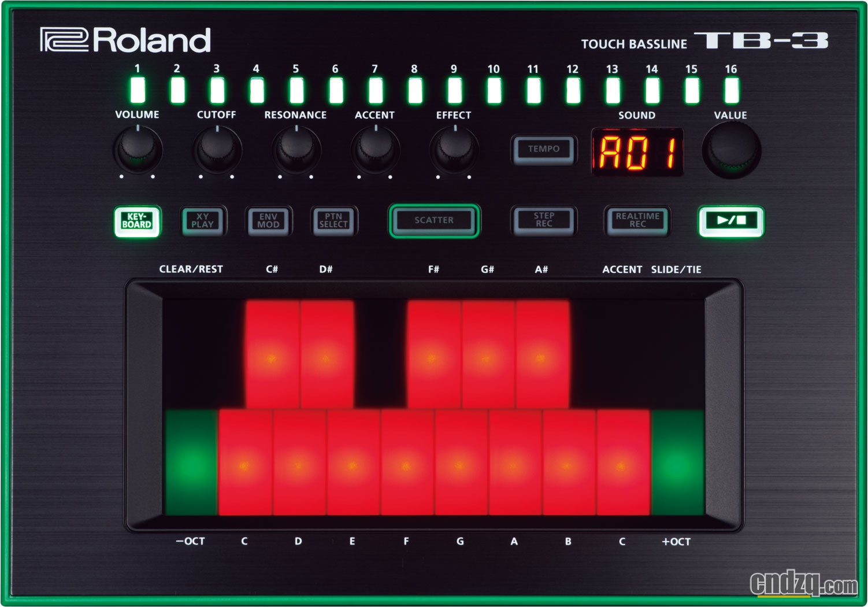Select step 5 indicator
The image size is (868, 607).
pyautogui.click(x=296, y=90)
